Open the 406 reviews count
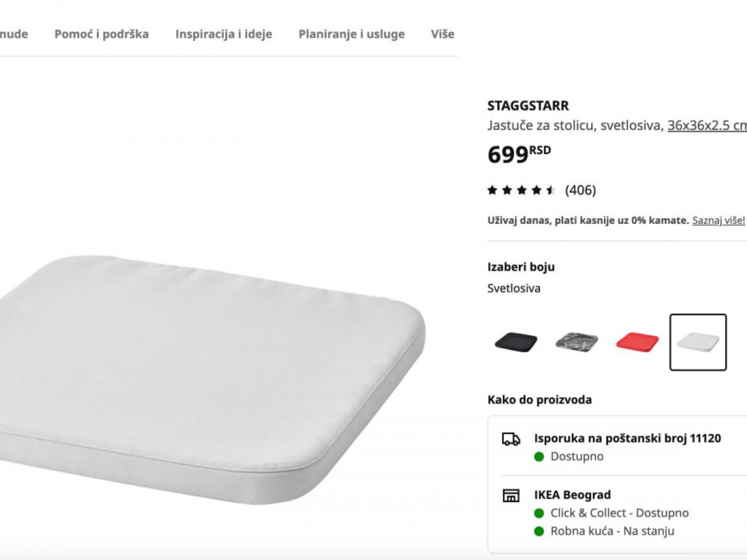747x560 pixels. click(x=581, y=190)
